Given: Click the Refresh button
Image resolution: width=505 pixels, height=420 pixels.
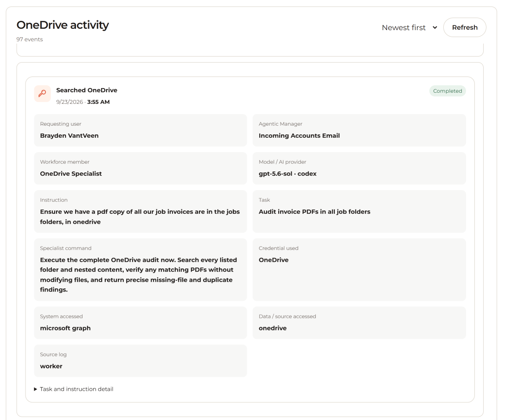Looking at the screenshot, I should click(464, 27).
